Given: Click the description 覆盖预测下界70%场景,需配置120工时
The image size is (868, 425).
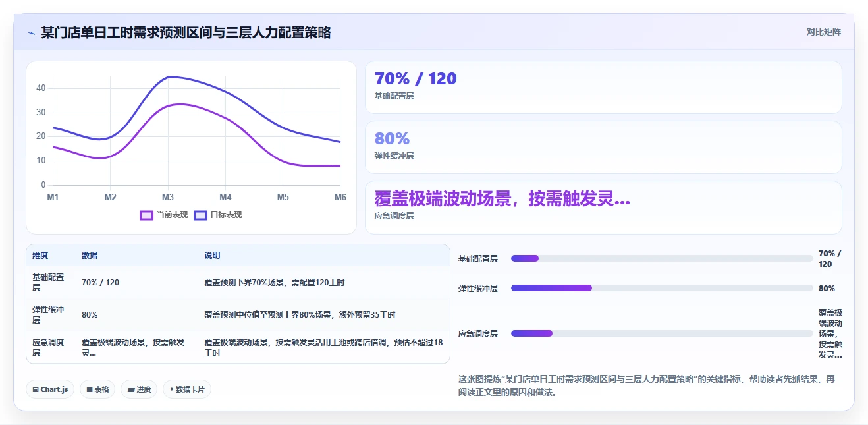Looking at the screenshot, I should coord(275,282).
